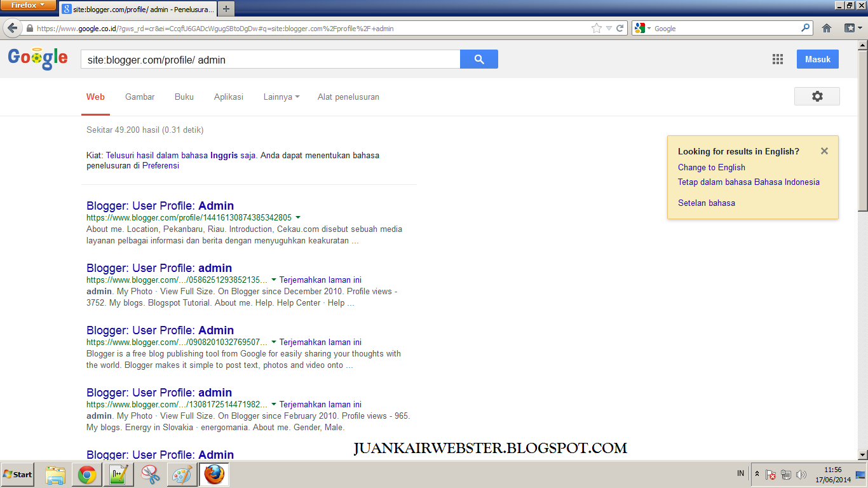Viewport: 868px width, 488px height.
Task: Click the padlock site identity icon
Action: (29, 29)
